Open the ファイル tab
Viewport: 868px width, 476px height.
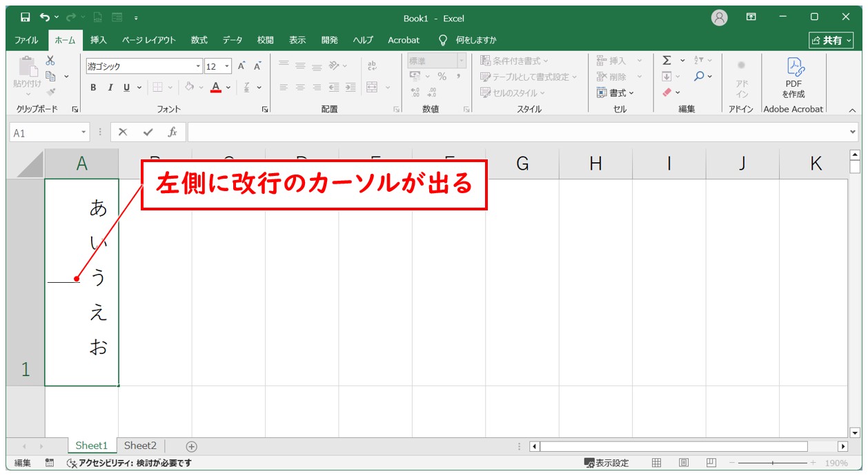click(27, 40)
